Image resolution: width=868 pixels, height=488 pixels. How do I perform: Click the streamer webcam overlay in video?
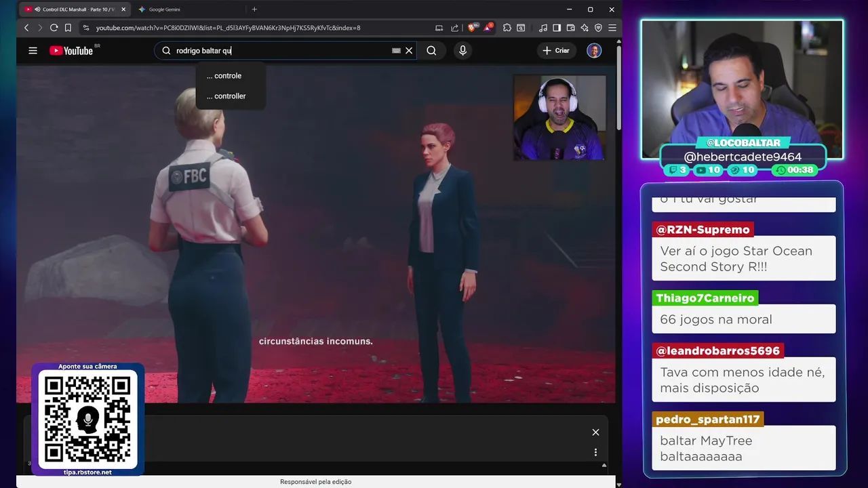(559, 118)
